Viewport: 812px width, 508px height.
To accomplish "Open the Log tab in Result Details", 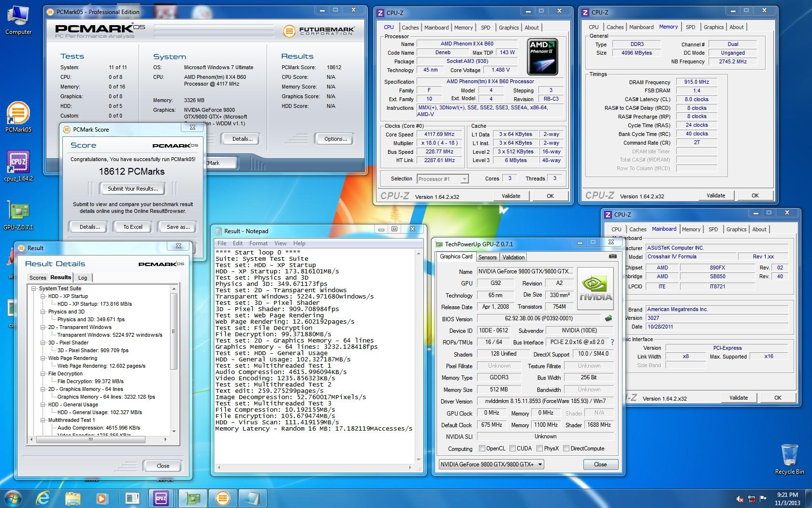I will pyautogui.click(x=83, y=278).
